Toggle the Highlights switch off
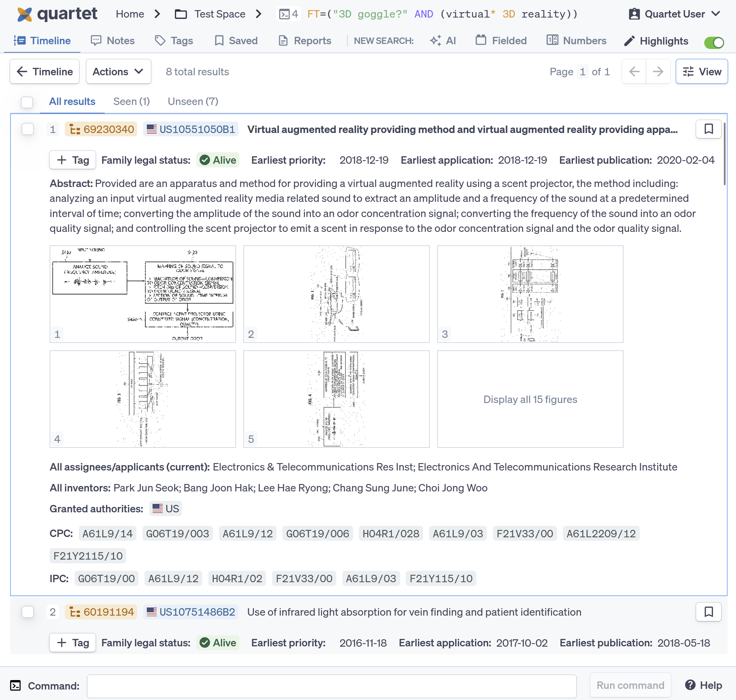736x700 pixels. pos(713,42)
